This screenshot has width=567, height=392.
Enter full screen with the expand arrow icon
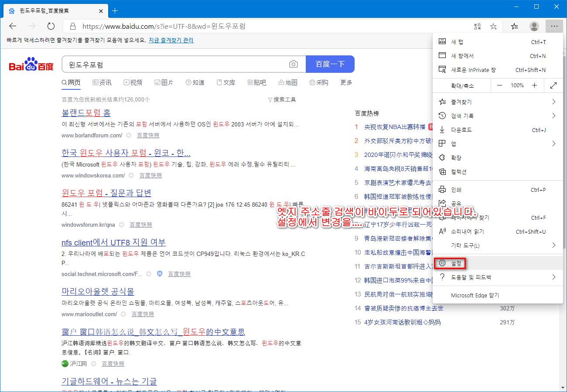[553, 85]
